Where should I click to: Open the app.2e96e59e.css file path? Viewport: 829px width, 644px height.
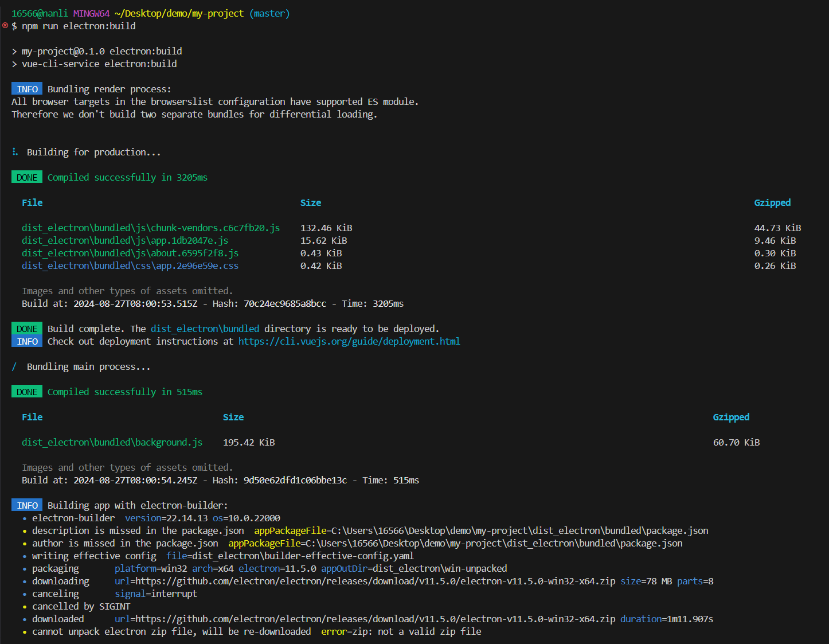(x=130, y=266)
